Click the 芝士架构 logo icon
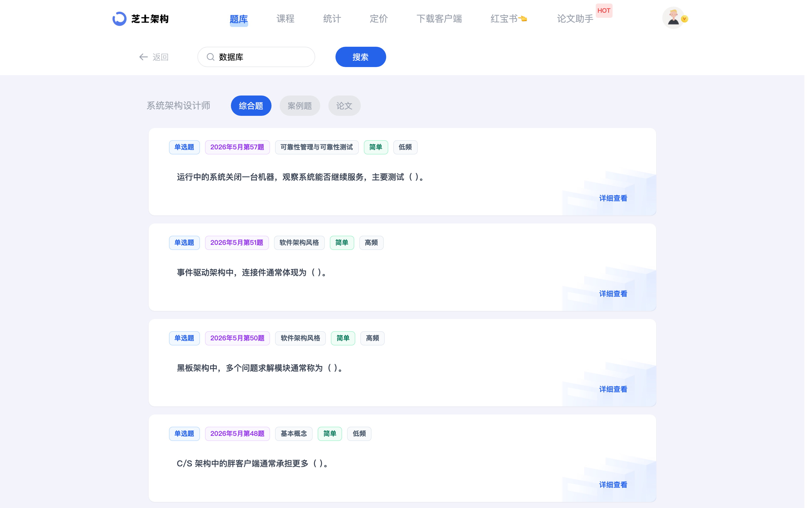The width and height of the screenshot is (812, 508). [120, 19]
